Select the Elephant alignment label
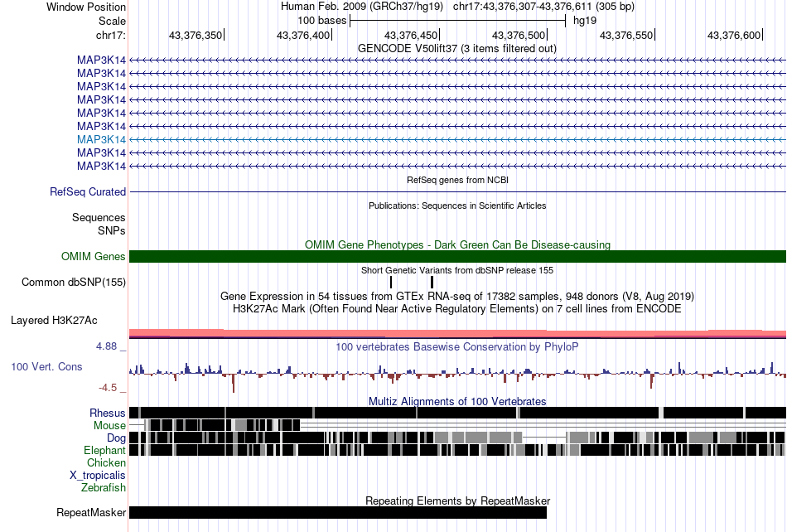Viewport: 787px width, 532px height. [x=104, y=450]
